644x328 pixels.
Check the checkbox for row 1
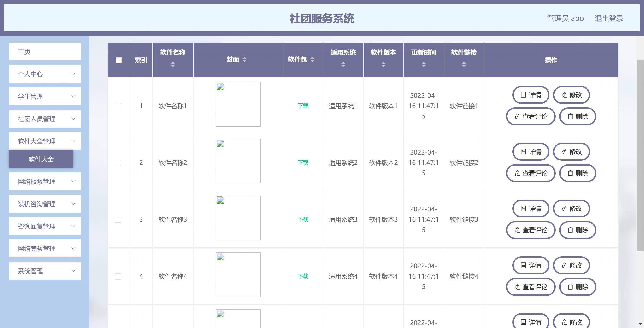coord(118,106)
